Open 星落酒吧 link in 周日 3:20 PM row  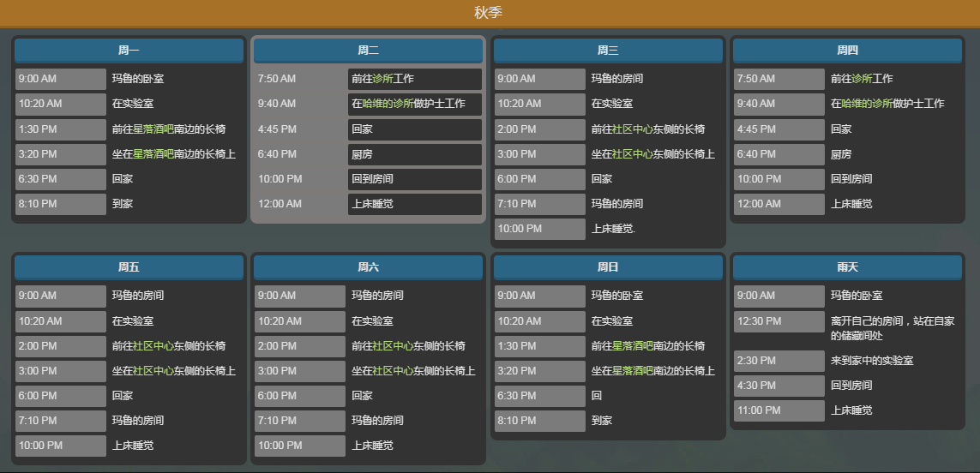pyautogui.click(x=633, y=371)
